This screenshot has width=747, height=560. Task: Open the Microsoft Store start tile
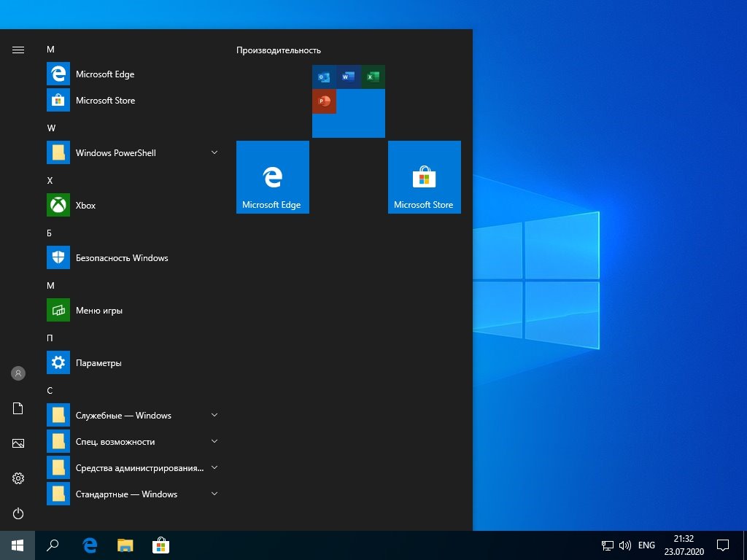(424, 177)
